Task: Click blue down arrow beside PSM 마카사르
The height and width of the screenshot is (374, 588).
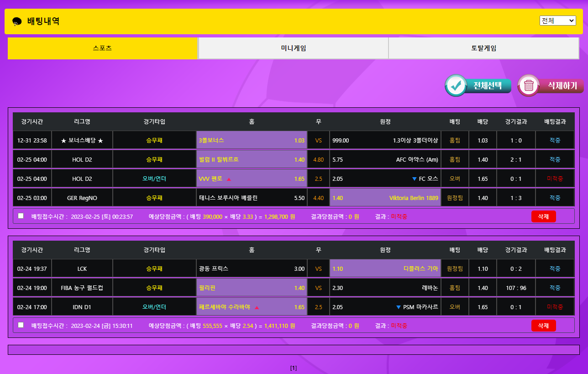Action: click(399, 307)
